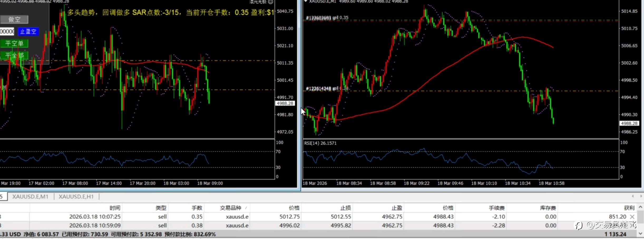The image size is (644, 239).
Task: Sort orders by the 时间 column header
Action: (x=115, y=208)
